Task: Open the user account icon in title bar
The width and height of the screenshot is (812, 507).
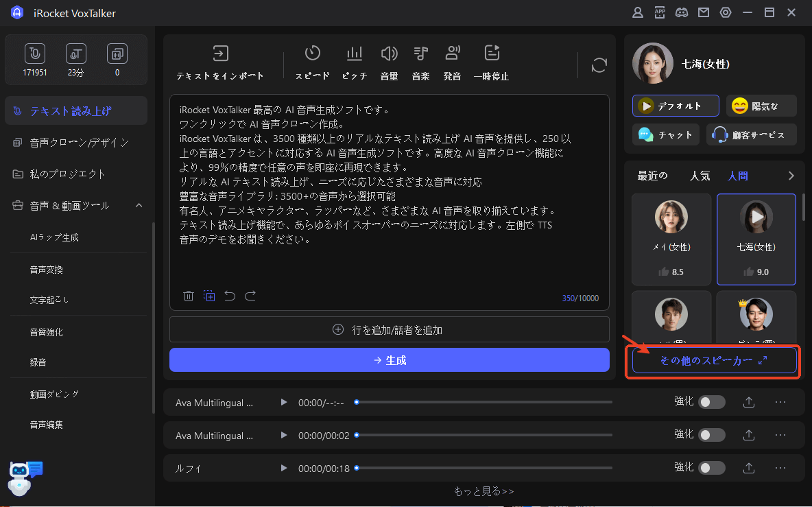Action: [638, 13]
